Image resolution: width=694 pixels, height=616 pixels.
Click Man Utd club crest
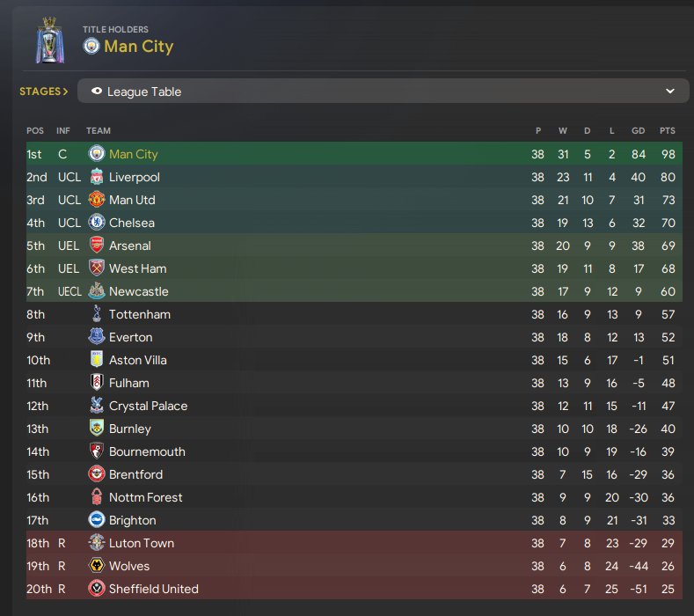pyautogui.click(x=97, y=200)
